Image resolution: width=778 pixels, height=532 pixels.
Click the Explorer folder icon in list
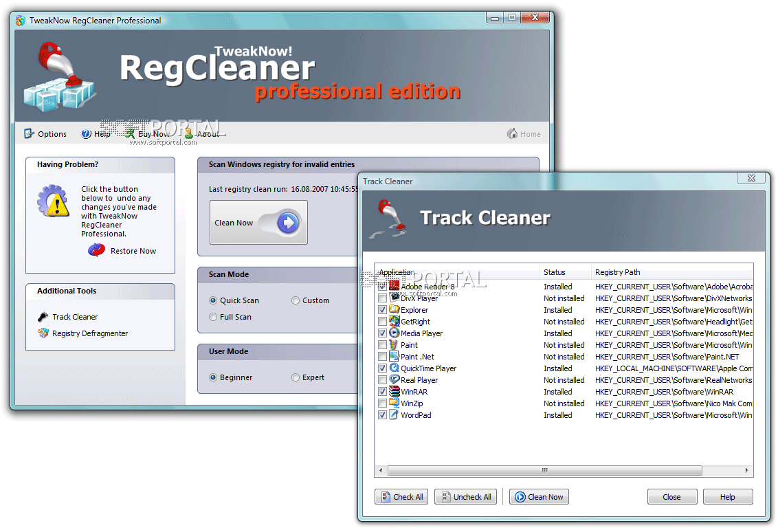tap(394, 309)
